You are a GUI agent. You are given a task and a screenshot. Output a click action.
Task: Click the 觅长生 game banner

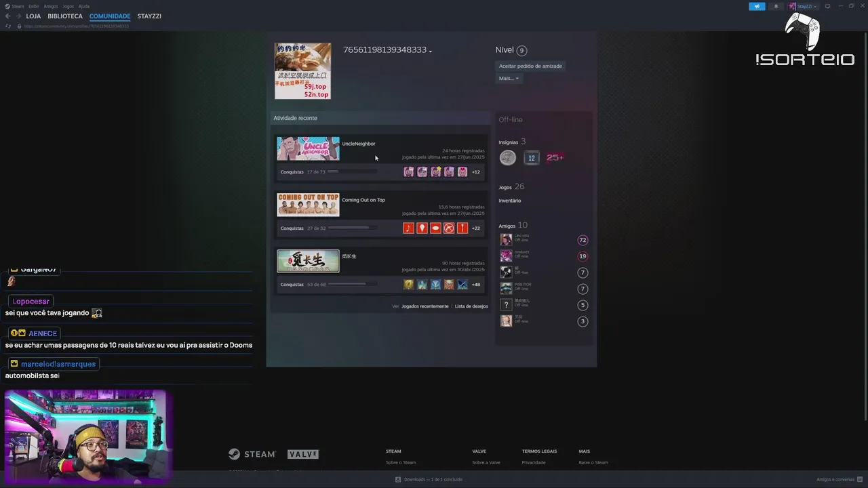pyautogui.click(x=308, y=261)
